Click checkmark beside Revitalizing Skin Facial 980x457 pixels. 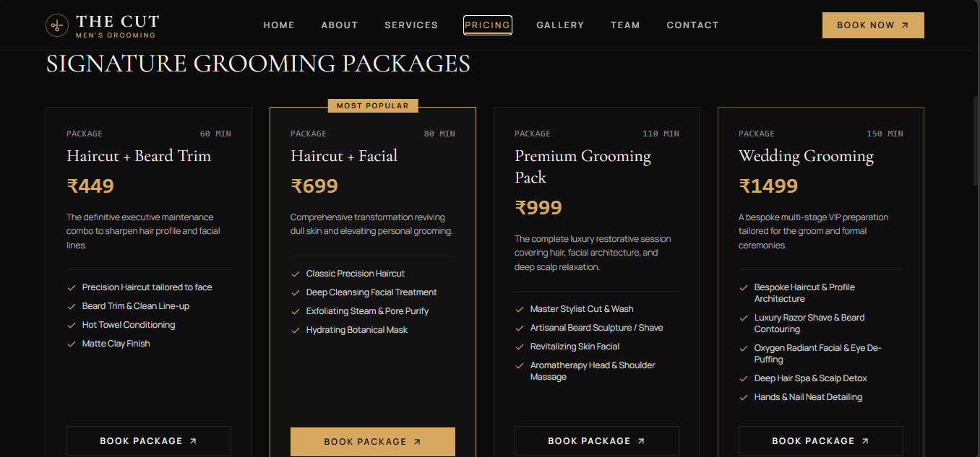point(520,347)
